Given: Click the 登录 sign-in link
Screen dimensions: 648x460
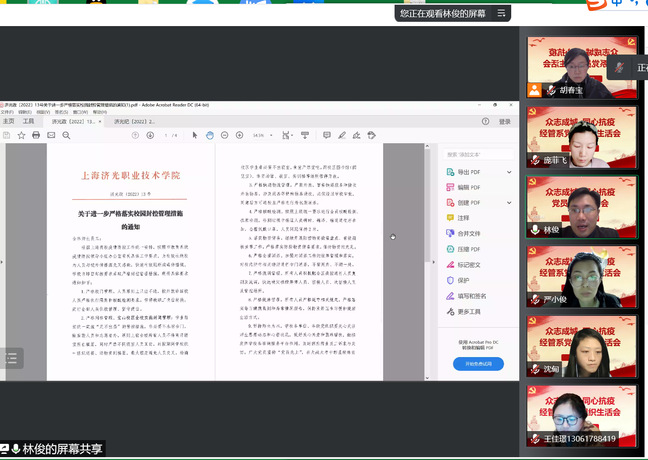Looking at the screenshot, I should coord(504,121).
